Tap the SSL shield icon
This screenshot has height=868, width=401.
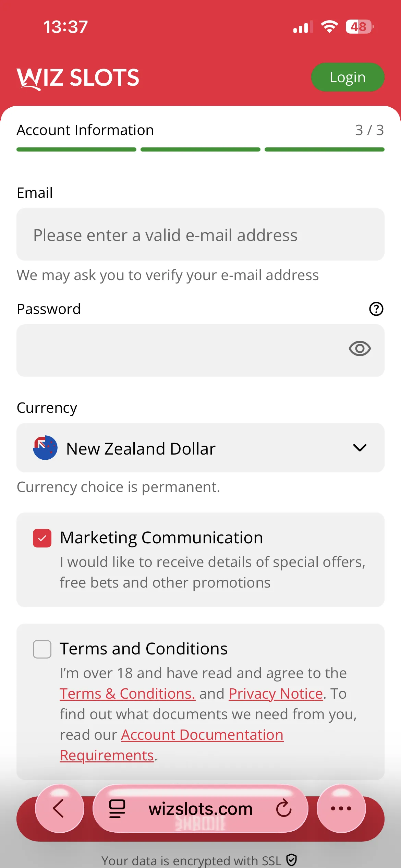click(x=291, y=860)
